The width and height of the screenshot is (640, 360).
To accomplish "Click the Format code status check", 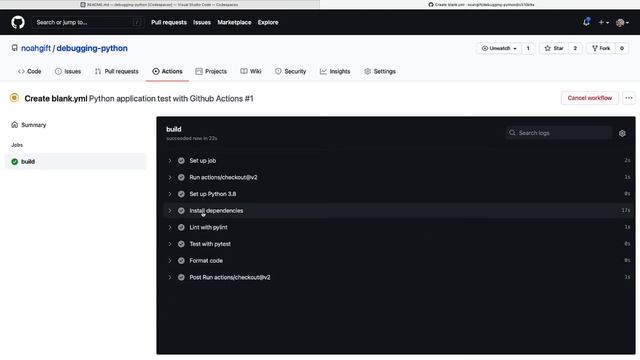I will tap(181, 261).
